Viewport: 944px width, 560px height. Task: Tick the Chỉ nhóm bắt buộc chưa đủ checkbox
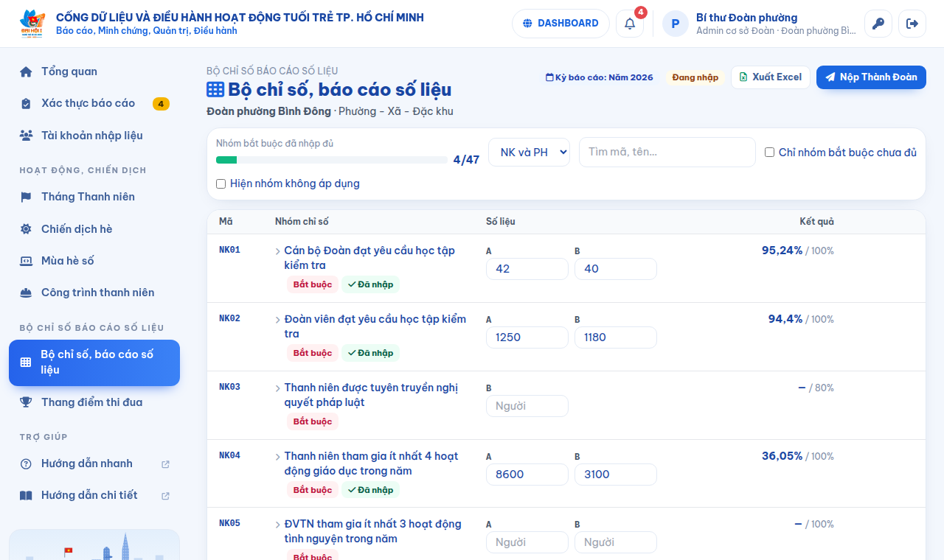pyautogui.click(x=769, y=153)
